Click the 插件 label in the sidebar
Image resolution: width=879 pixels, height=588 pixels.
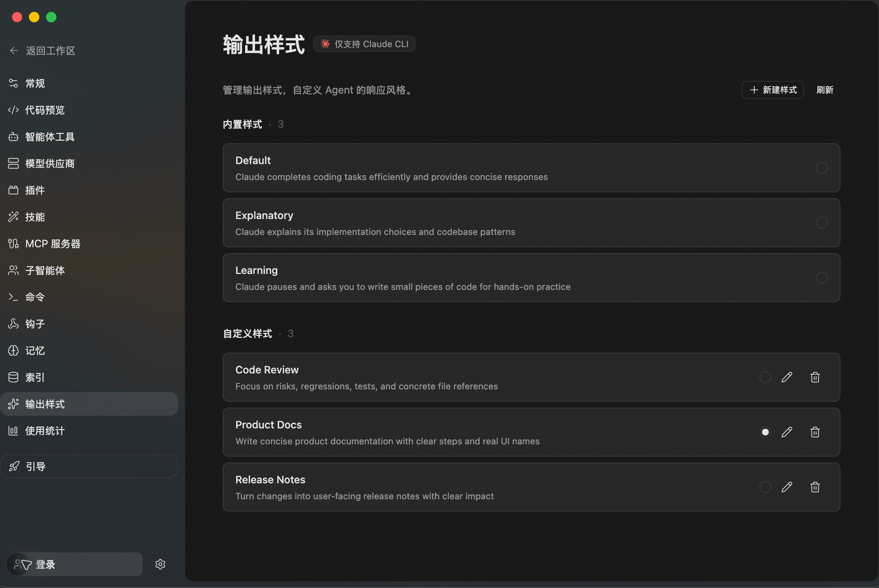pos(35,190)
